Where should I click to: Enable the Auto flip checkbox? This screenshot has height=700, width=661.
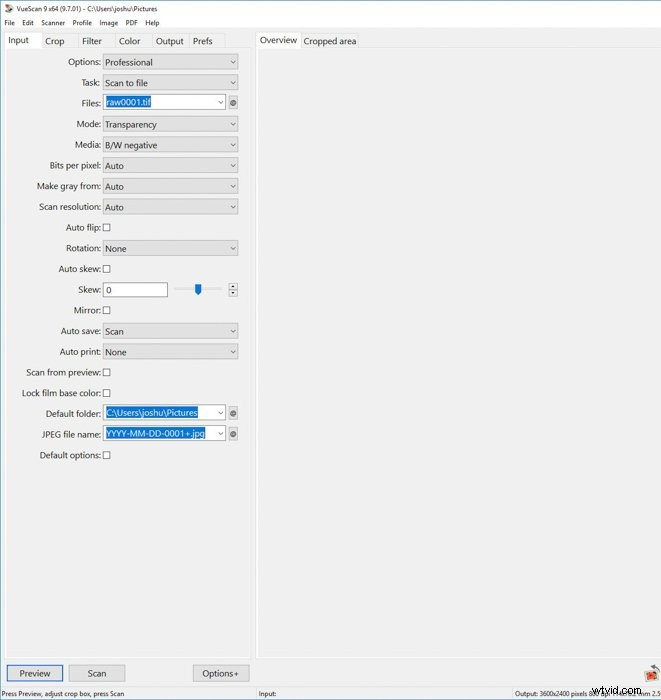click(107, 228)
